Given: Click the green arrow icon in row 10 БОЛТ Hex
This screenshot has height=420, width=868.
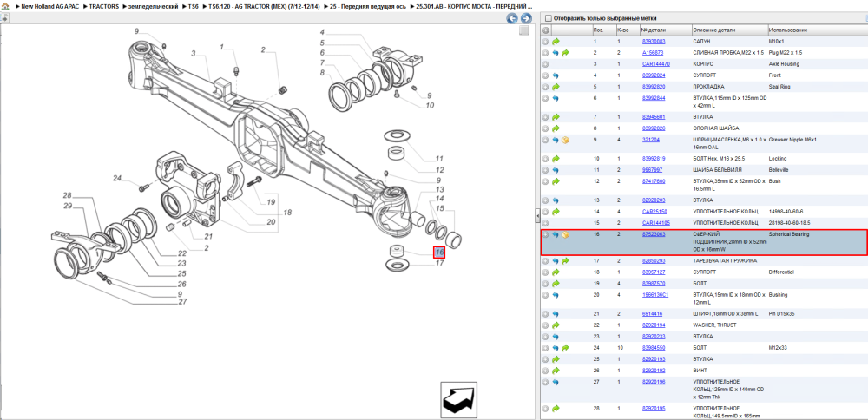Looking at the screenshot, I should pos(556,159).
